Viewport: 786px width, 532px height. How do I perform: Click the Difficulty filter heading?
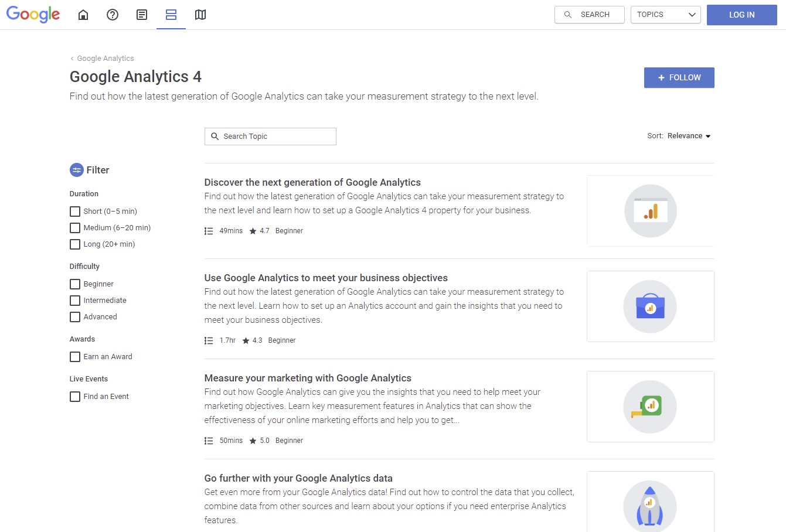(x=84, y=267)
